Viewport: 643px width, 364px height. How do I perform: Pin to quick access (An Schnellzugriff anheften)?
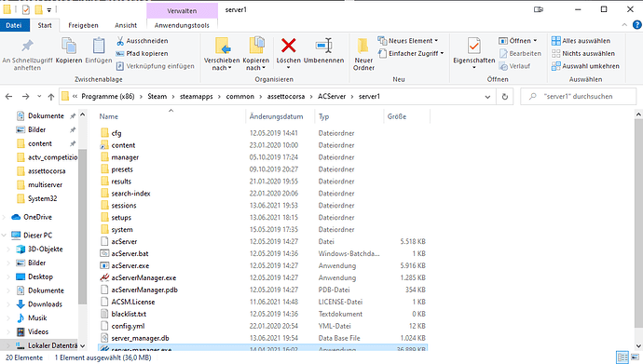pyautogui.click(x=27, y=54)
